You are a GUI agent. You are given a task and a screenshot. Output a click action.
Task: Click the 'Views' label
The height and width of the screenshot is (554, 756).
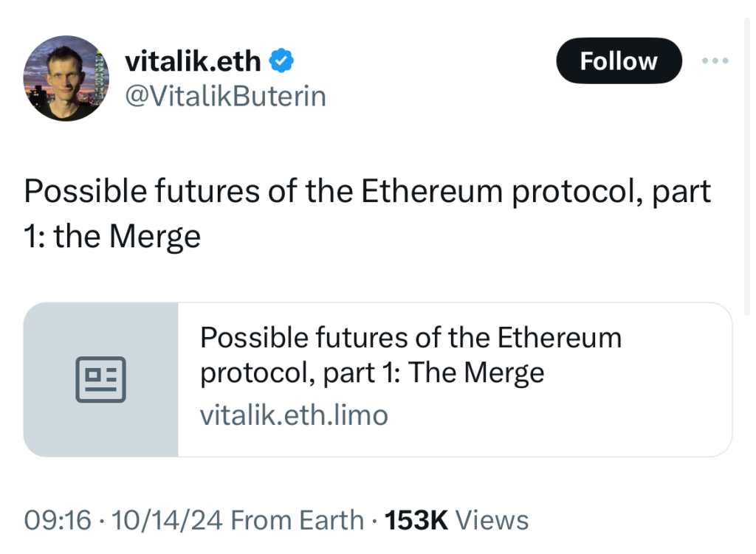coord(492,520)
